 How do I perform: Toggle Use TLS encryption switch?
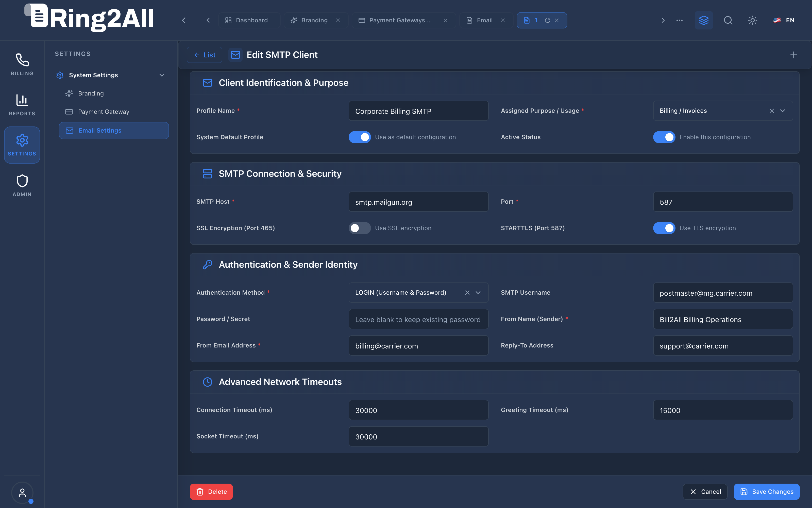(664, 228)
